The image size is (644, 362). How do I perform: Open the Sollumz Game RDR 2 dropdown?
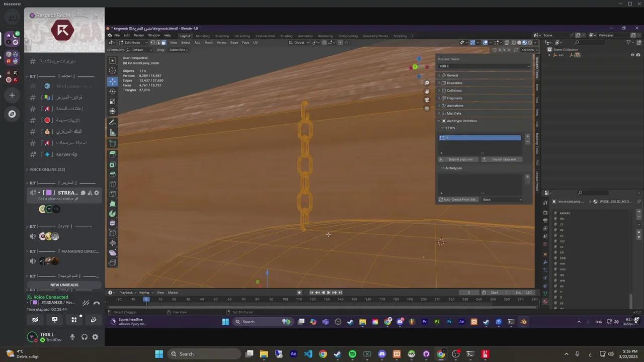[x=484, y=66]
